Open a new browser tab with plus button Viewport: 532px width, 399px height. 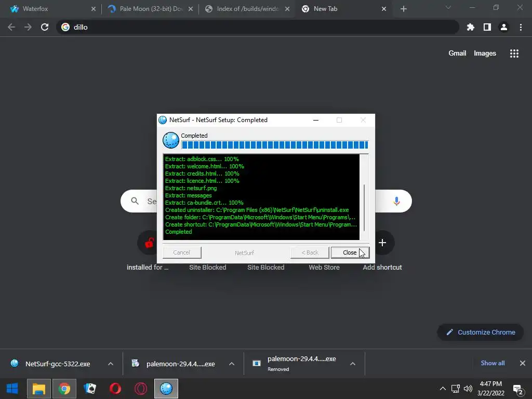pos(403,9)
